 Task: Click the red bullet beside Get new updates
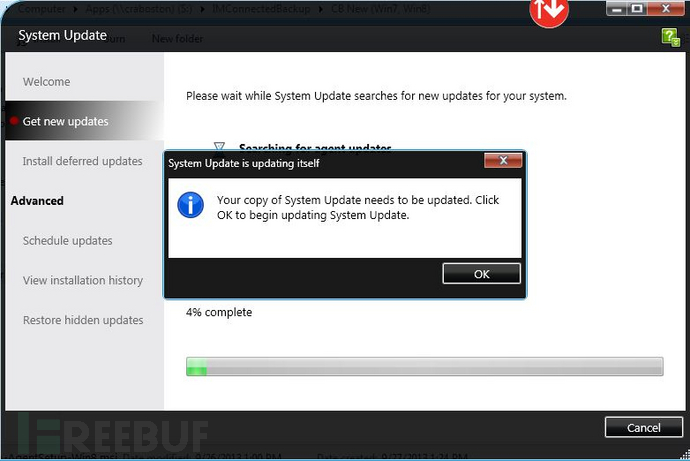(14, 121)
